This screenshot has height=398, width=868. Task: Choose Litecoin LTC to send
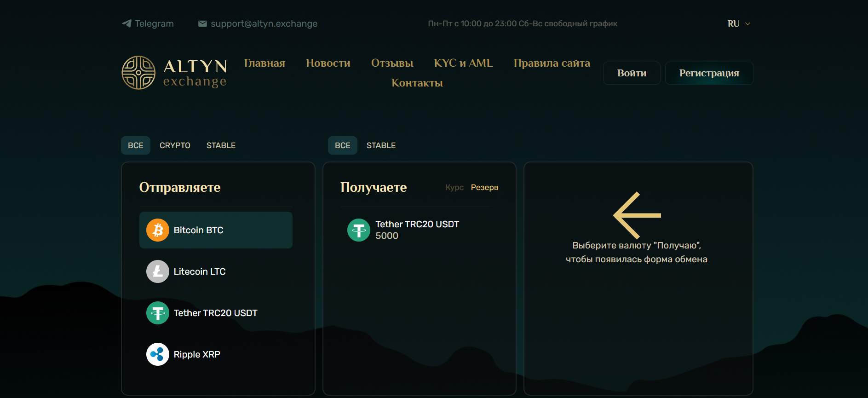216,271
